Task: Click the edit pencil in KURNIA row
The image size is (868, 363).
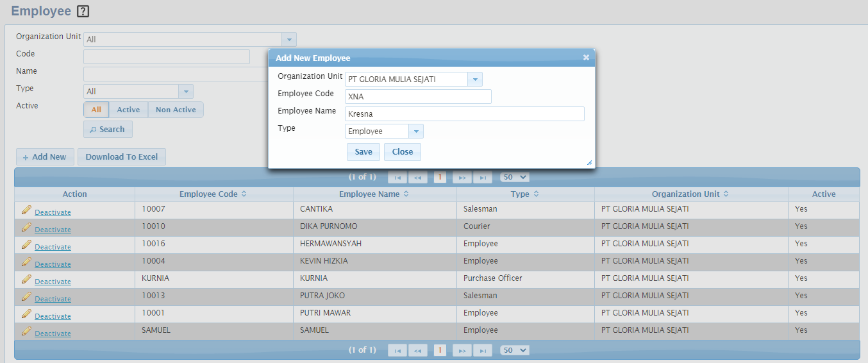Action: (x=26, y=279)
